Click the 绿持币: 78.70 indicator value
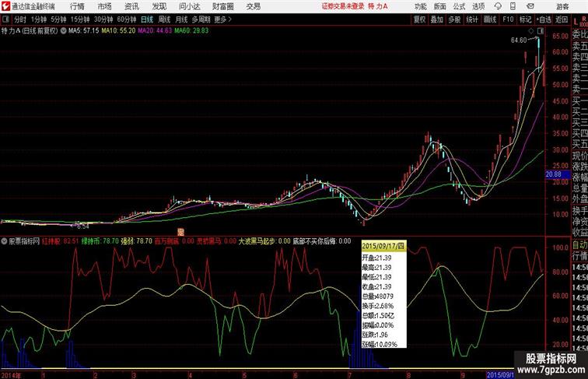 tap(100, 241)
